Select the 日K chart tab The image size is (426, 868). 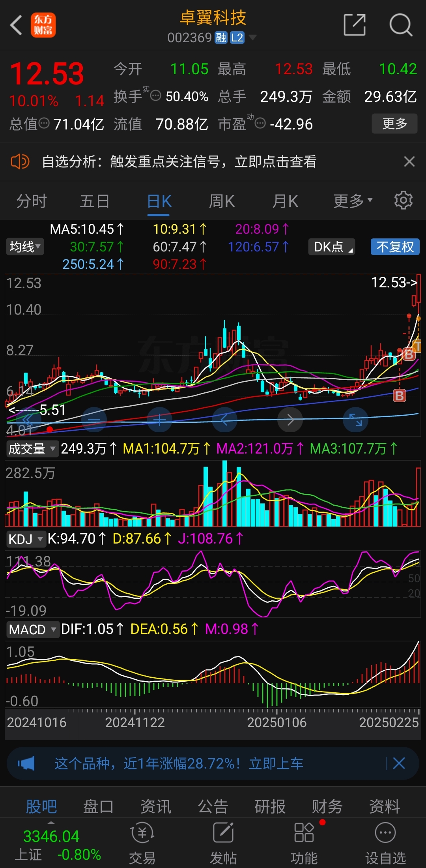(159, 201)
